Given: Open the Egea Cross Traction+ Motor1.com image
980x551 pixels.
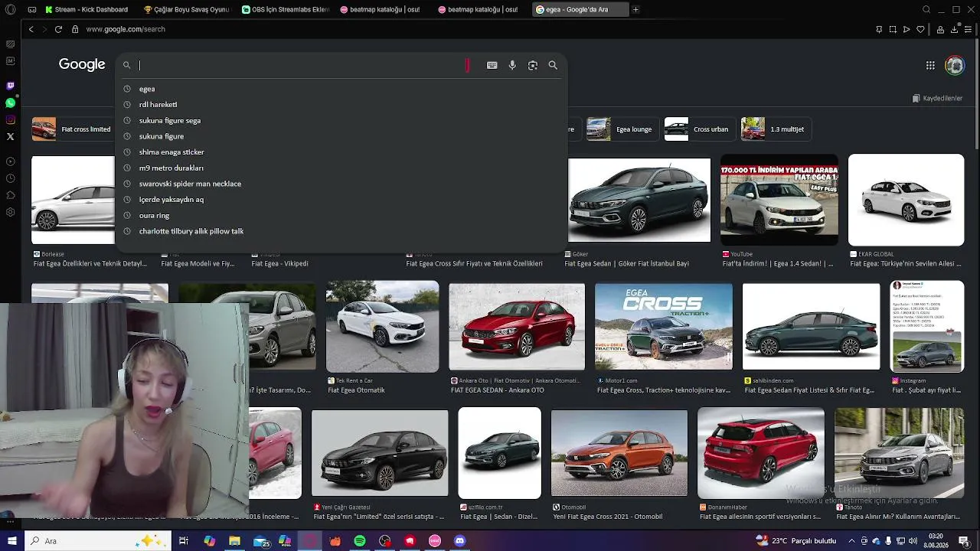Looking at the screenshot, I should [664, 327].
